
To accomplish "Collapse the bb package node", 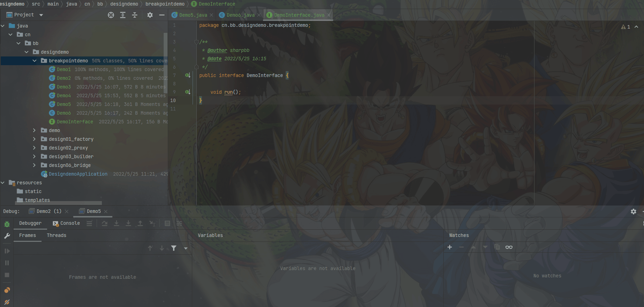I will coord(18,43).
